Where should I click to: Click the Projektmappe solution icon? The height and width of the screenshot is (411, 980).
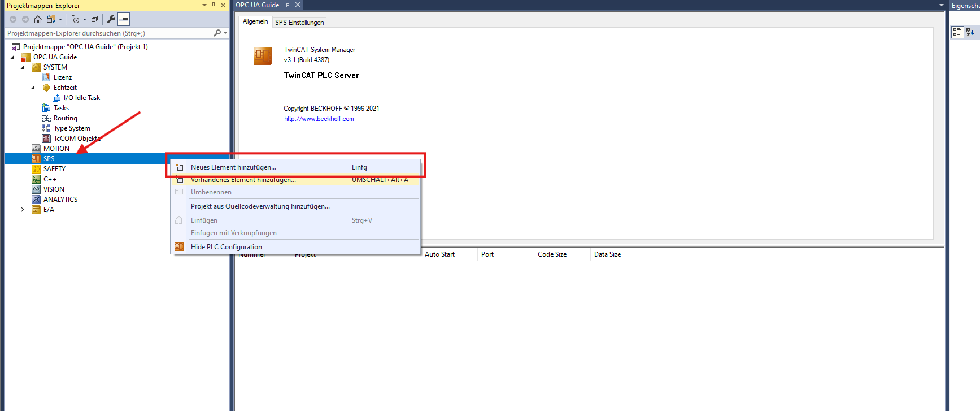coord(16,47)
